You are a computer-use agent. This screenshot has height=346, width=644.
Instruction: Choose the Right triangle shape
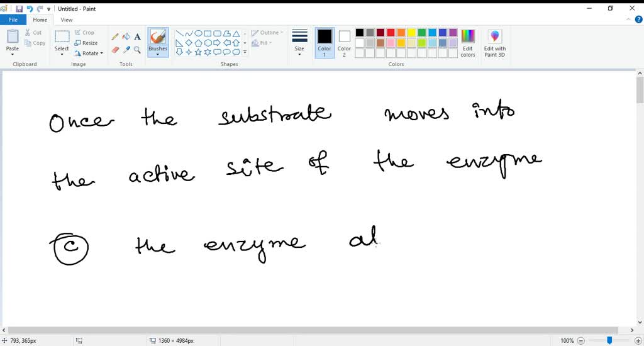pyautogui.click(x=179, y=43)
